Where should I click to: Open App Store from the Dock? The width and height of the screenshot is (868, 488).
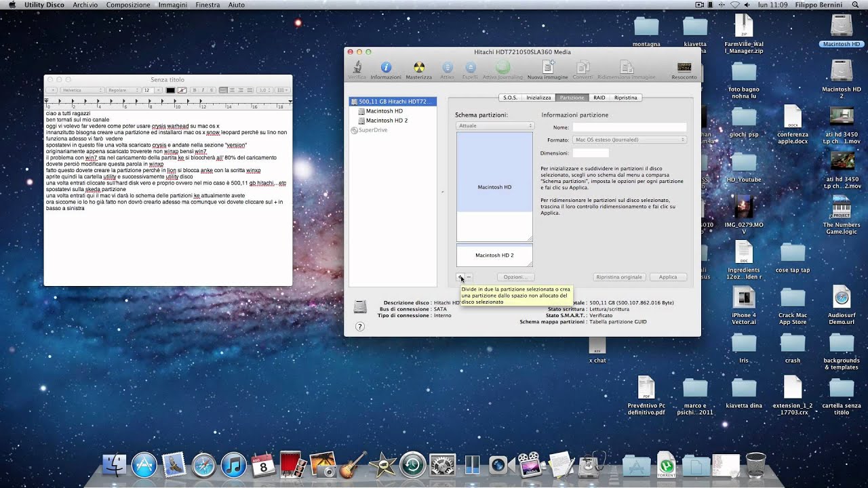(x=144, y=465)
